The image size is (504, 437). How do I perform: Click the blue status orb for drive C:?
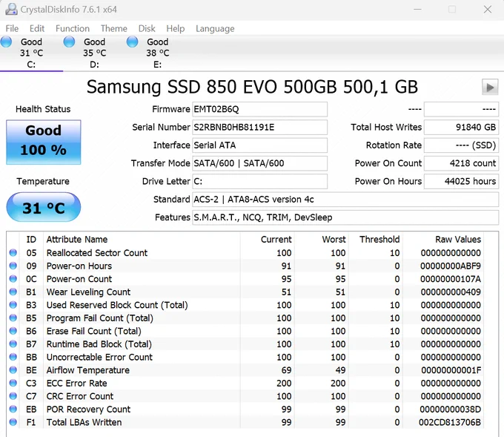pos(6,42)
